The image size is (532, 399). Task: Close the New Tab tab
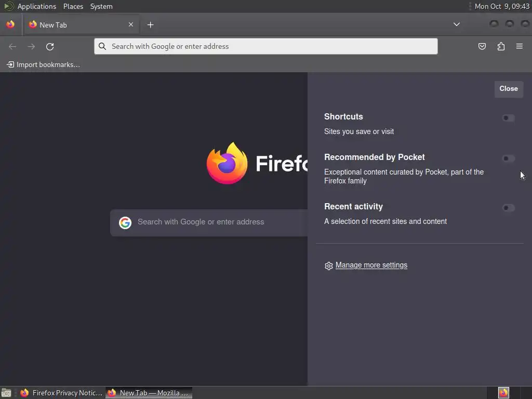click(131, 24)
